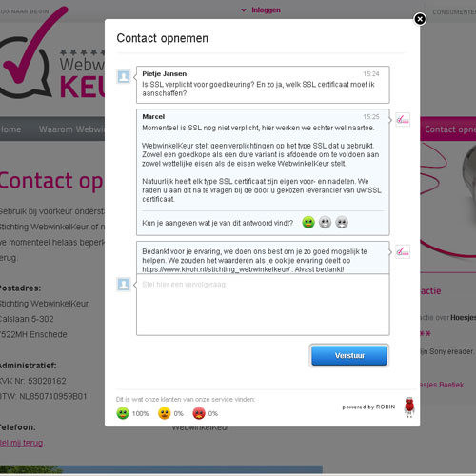Rate the answer with the sad smiley
The width and height of the screenshot is (476, 476).
click(x=342, y=223)
